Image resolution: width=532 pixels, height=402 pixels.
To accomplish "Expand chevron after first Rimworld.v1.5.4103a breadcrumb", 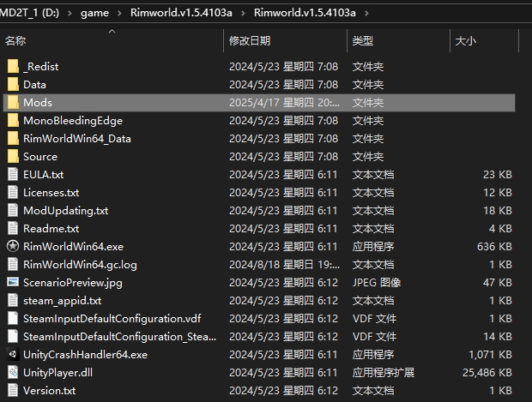I will [x=243, y=13].
